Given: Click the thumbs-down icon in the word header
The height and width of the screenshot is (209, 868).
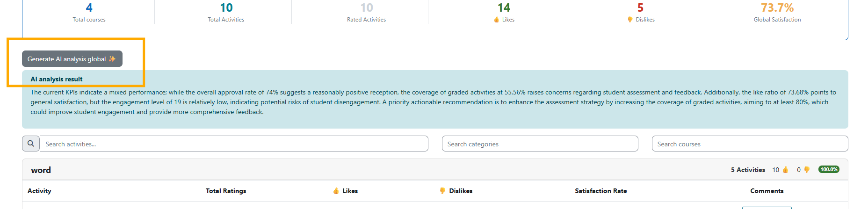Looking at the screenshot, I should click(807, 170).
